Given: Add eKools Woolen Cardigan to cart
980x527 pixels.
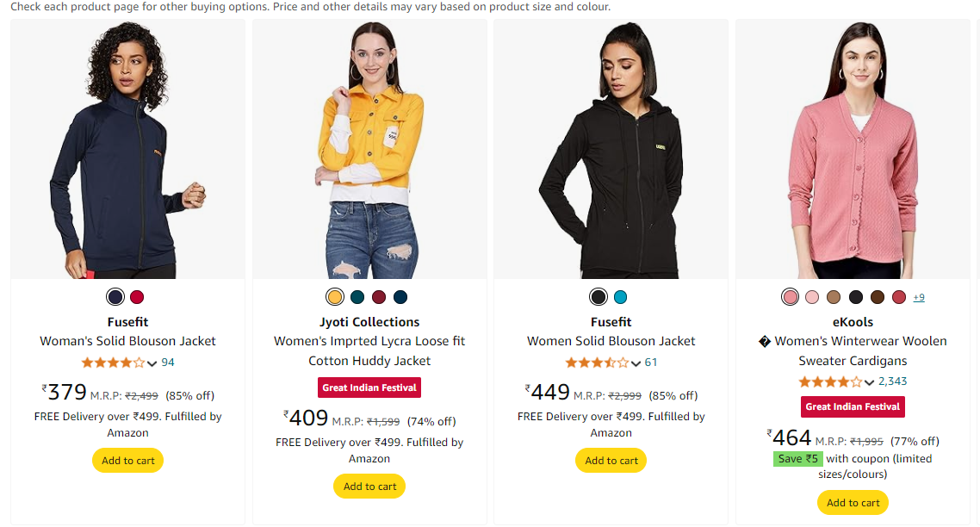Looking at the screenshot, I should [x=853, y=503].
